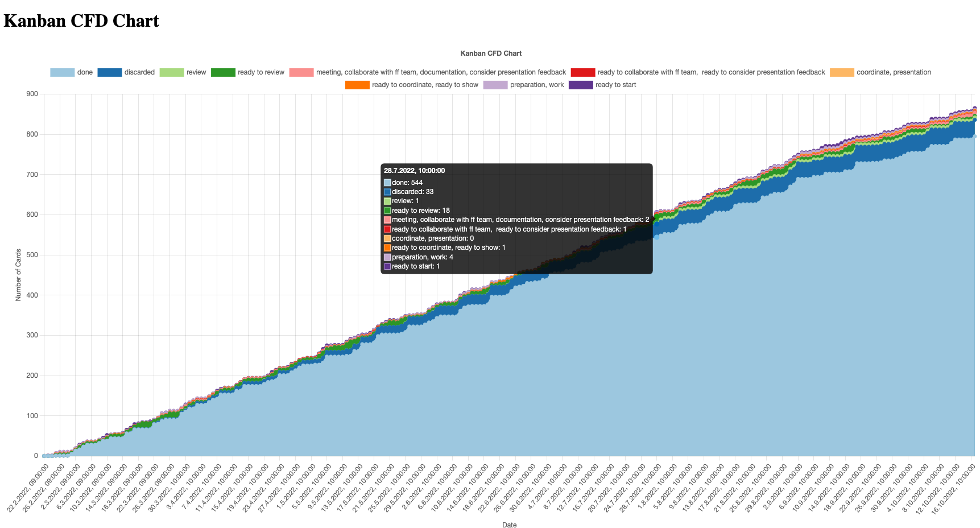The width and height of the screenshot is (980, 528).
Task: Click the x-axis date label '22.2.2022, 09:00:00'
Action: pos(28,488)
